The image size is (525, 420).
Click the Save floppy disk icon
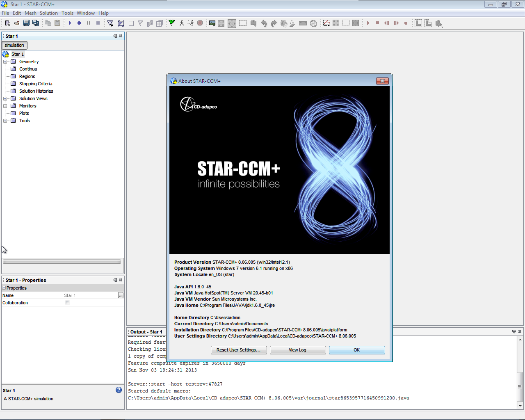(26, 23)
